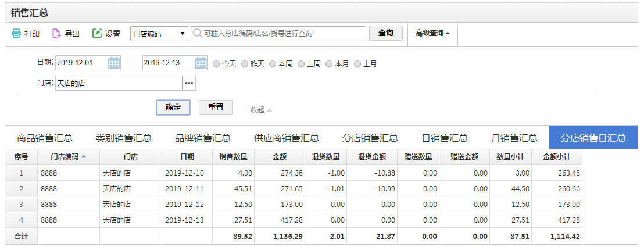Click the 查询 search button
Image resolution: width=644 pixels, height=247 pixels.
[x=385, y=33]
